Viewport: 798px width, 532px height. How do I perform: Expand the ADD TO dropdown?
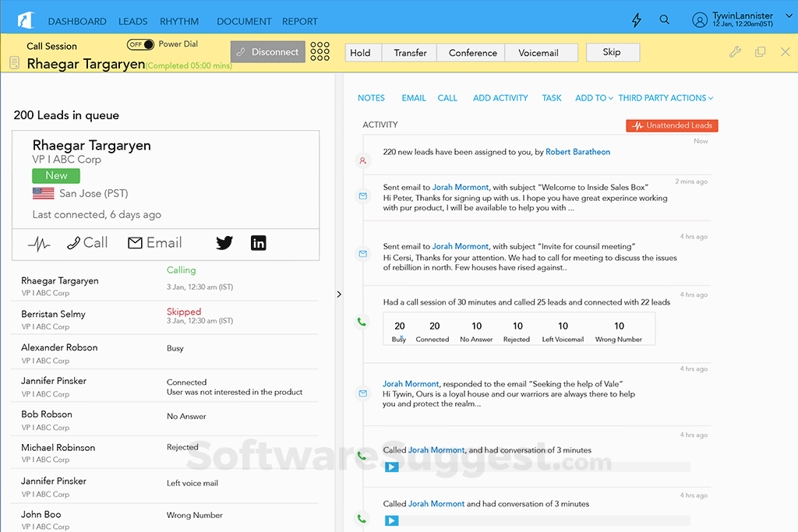(594, 97)
